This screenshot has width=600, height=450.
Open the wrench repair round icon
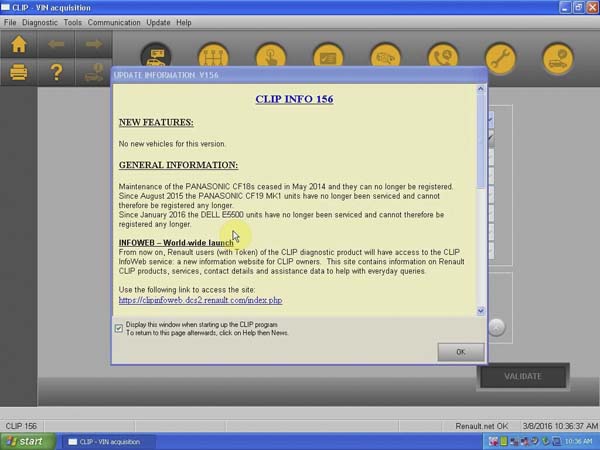pyautogui.click(x=500, y=59)
